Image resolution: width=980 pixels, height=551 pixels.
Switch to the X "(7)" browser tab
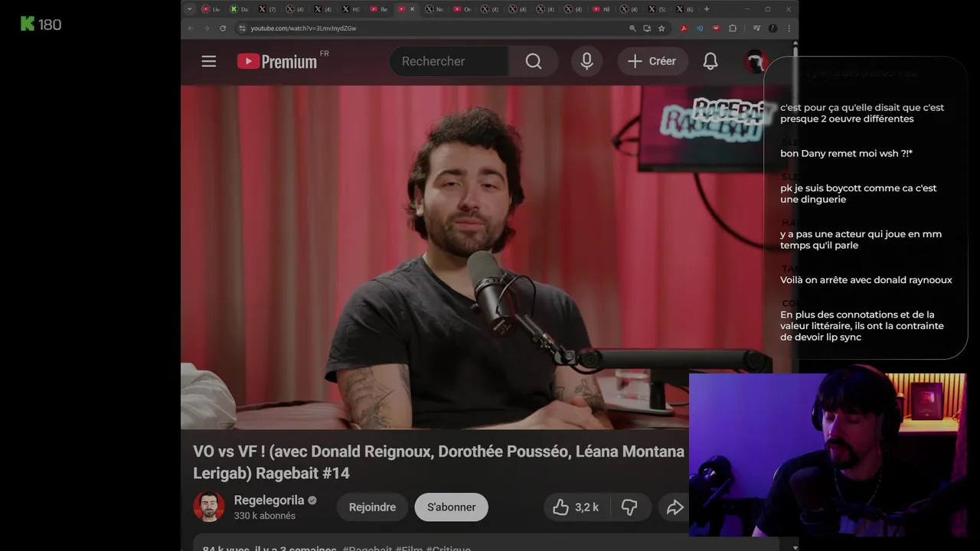click(267, 9)
